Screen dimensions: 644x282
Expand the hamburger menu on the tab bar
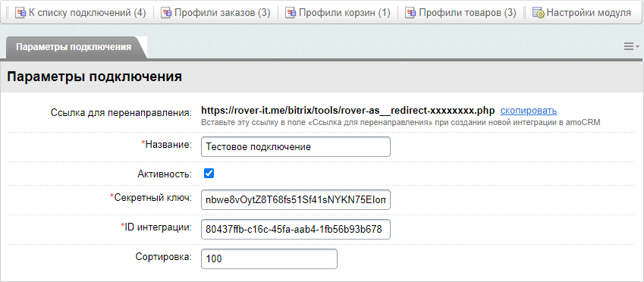pyautogui.click(x=631, y=46)
